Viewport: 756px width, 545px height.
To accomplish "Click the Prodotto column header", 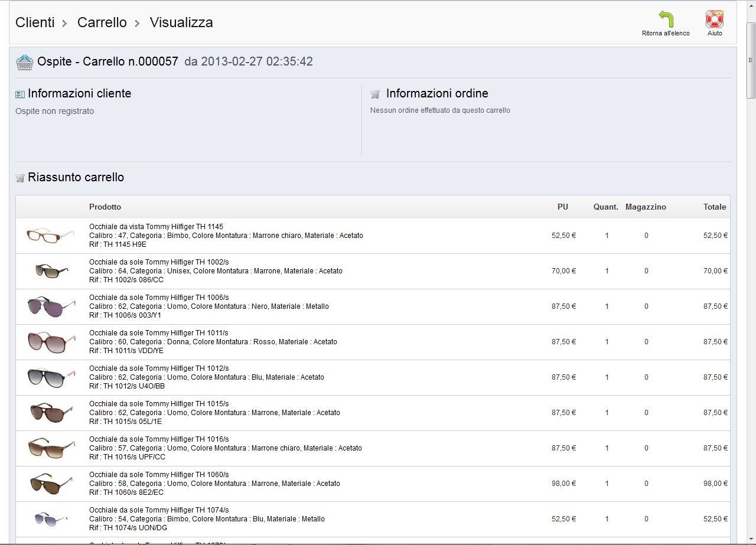I will (105, 207).
